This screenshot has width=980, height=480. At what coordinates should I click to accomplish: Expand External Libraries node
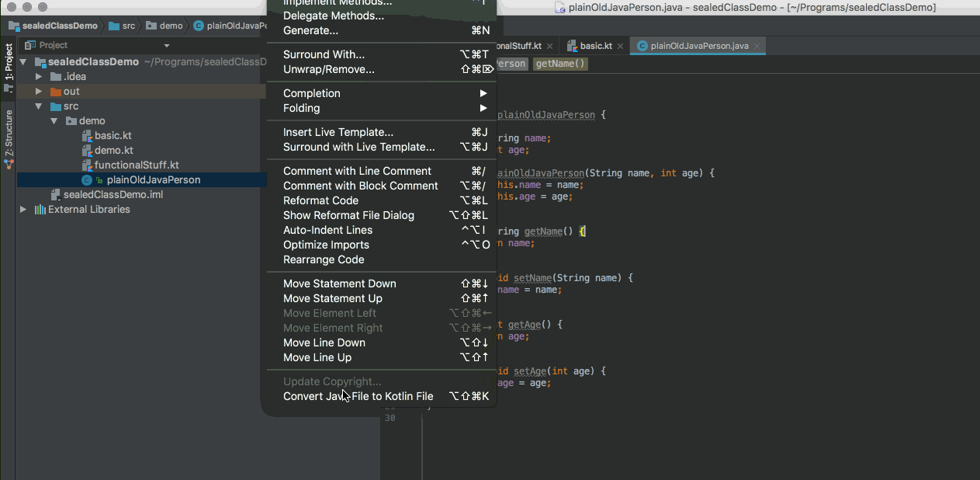coord(23,209)
